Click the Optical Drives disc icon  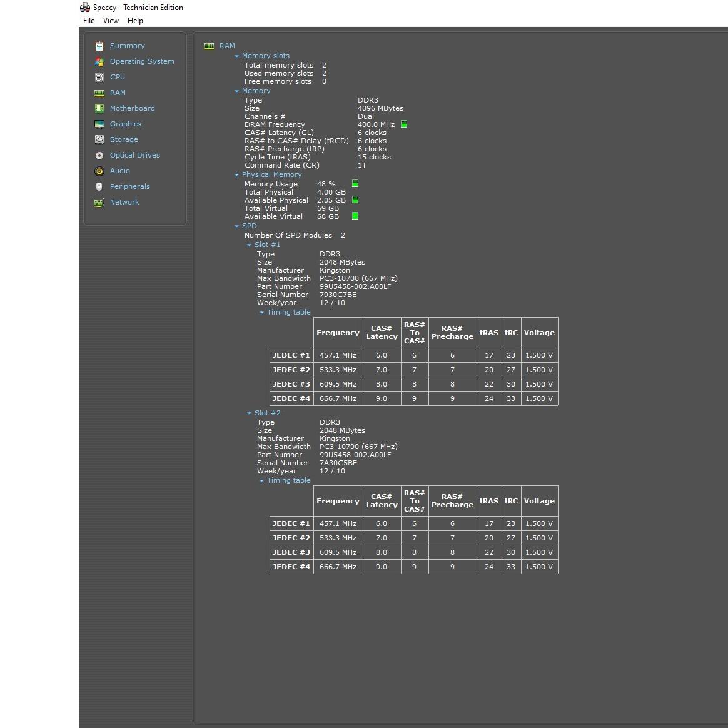point(99,156)
